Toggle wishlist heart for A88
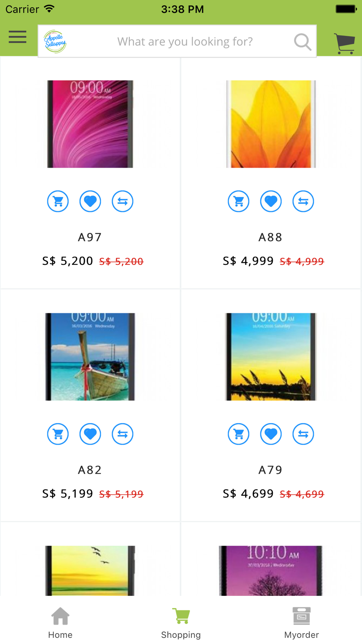The height and width of the screenshot is (644, 362). point(271,201)
